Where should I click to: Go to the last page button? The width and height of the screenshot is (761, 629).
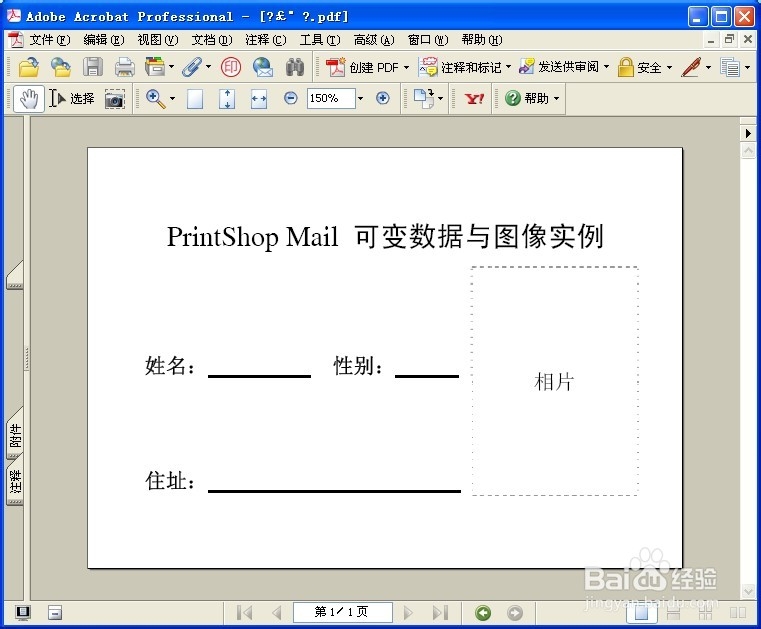(x=440, y=613)
